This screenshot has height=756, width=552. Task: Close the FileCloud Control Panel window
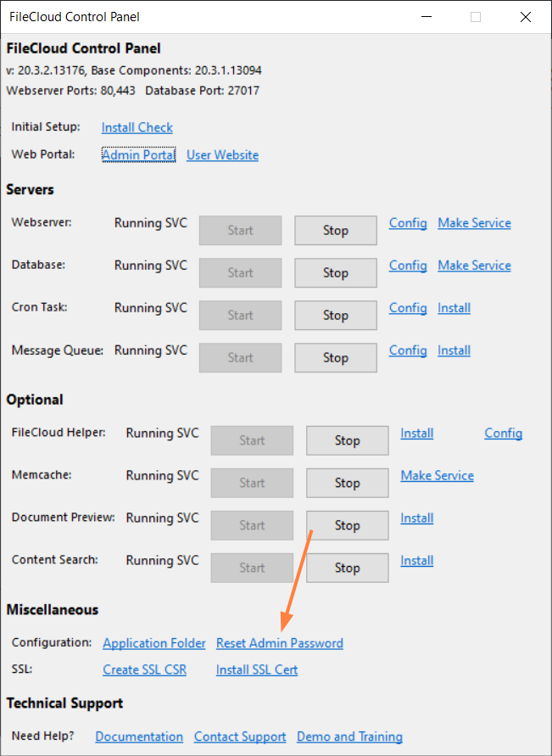[x=526, y=17]
